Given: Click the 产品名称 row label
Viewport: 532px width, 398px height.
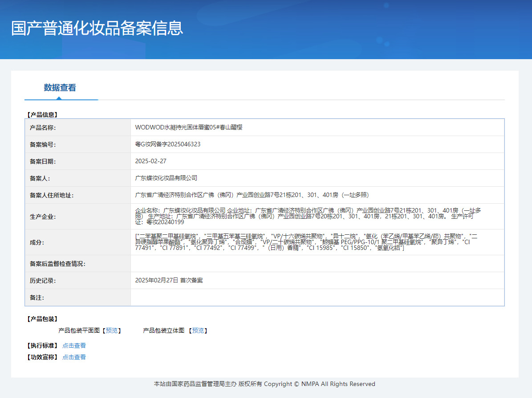Looking at the screenshot, I should 43,128.
